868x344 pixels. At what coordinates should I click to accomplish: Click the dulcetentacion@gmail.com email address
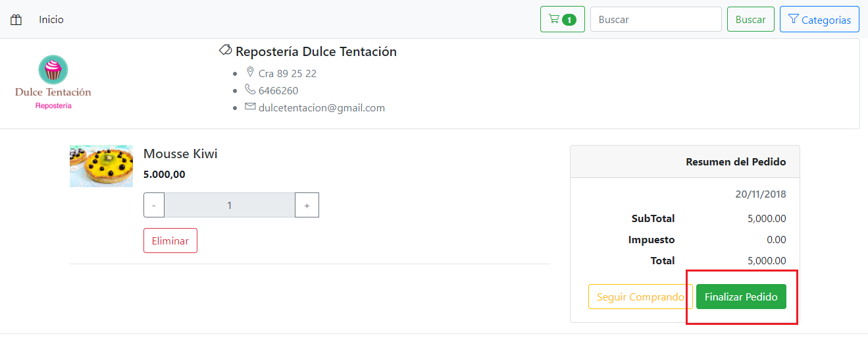tap(321, 108)
